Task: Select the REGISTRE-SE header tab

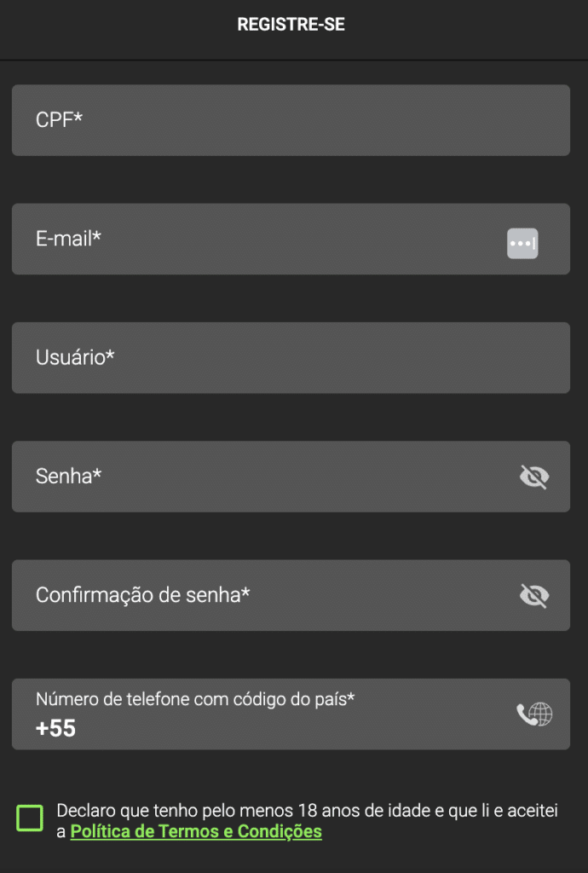Action: point(291,24)
